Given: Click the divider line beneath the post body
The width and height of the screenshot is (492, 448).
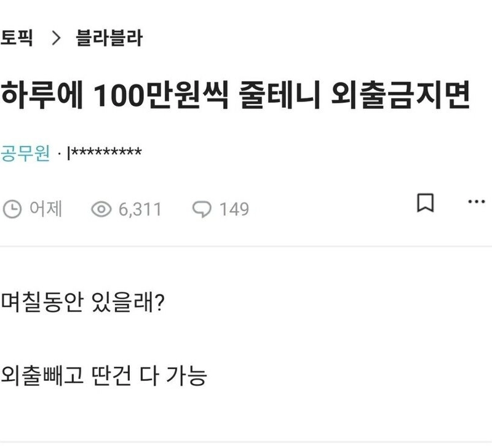Looking at the screenshot, I should [246, 442].
